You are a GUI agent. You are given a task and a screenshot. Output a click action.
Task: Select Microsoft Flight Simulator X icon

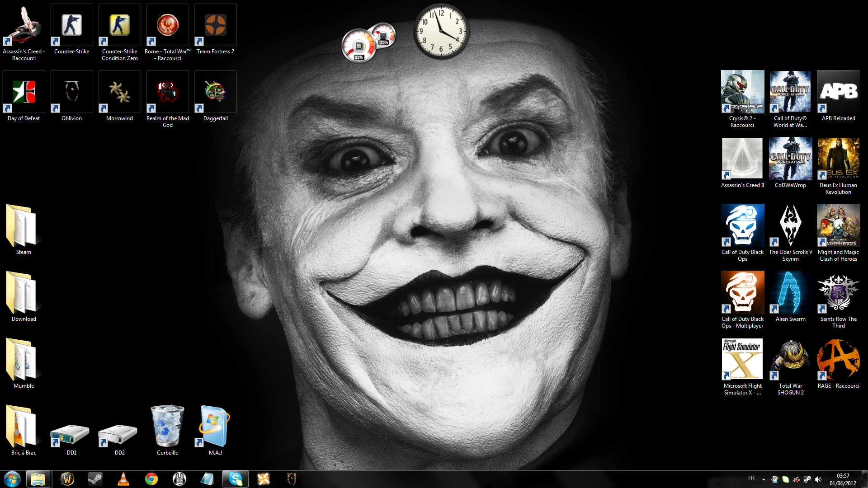click(742, 367)
